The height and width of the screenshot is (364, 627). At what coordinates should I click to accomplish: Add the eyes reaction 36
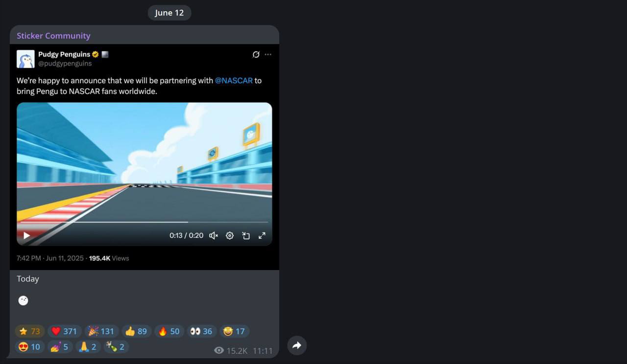click(x=202, y=331)
